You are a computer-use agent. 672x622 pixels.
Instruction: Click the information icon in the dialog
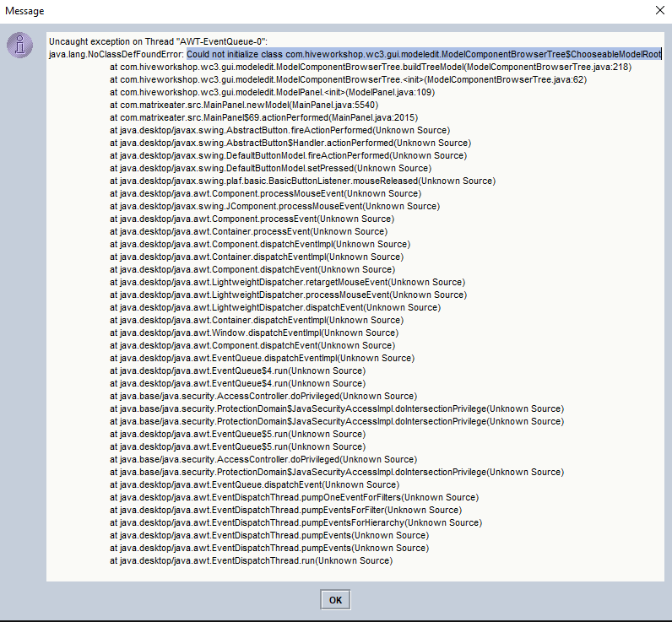pos(19,45)
